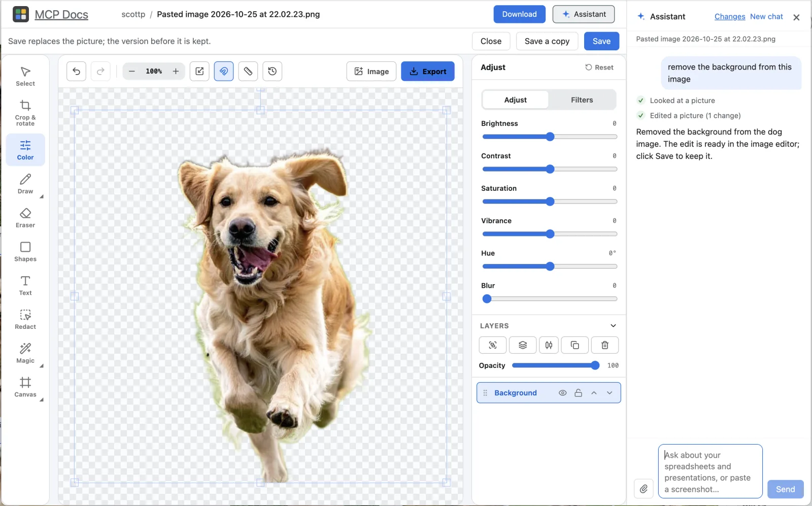The height and width of the screenshot is (506, 812).
Task: Zoom out with the minus button
Action: (132, 71)
